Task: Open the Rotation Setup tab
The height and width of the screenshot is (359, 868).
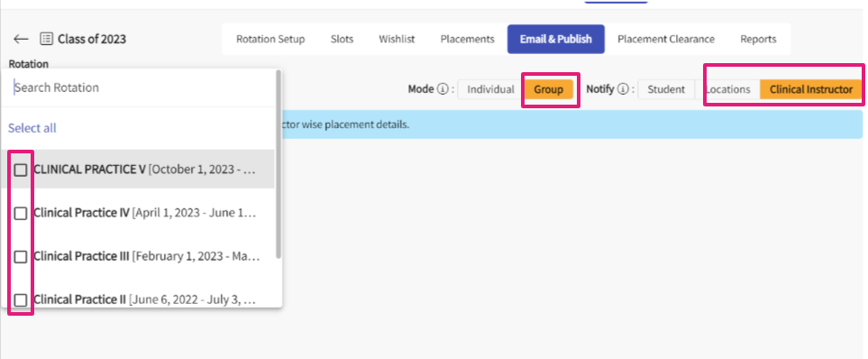Action: point(270,39)
